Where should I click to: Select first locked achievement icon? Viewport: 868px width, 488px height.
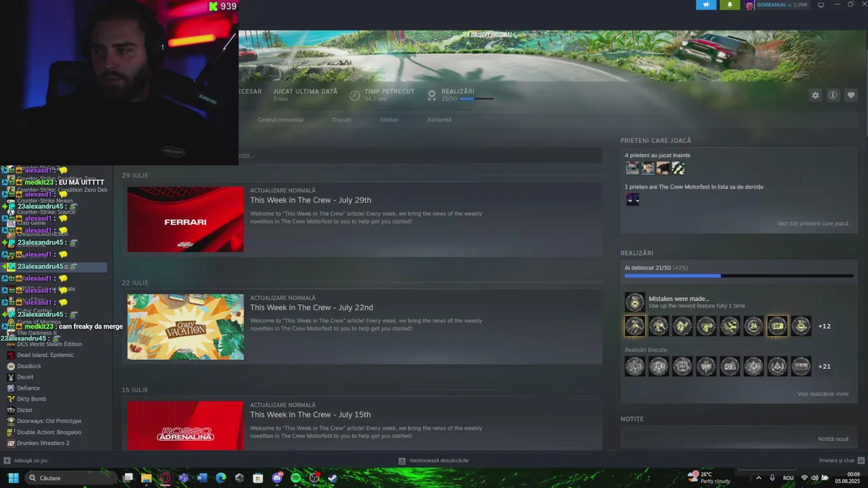coord(635,367)
